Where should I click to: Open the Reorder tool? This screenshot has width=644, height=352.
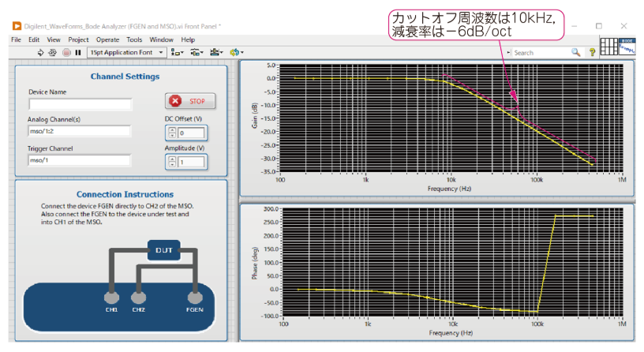point(235,53)
